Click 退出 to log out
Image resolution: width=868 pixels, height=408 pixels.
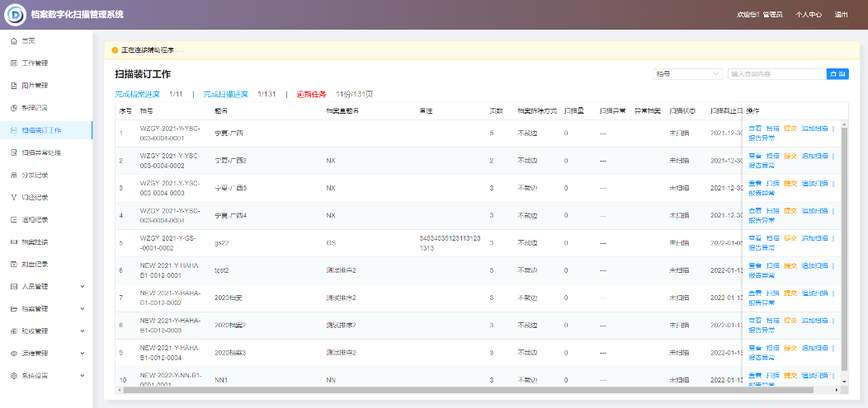point(841,15)
